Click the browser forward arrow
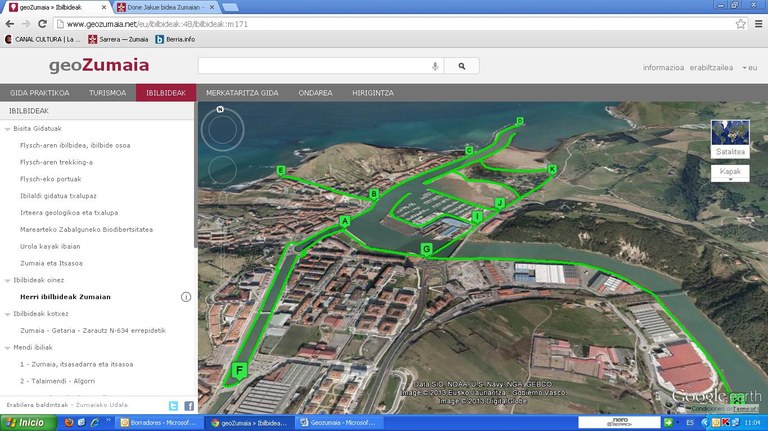768x431 pixels. [x=26, y=24]
